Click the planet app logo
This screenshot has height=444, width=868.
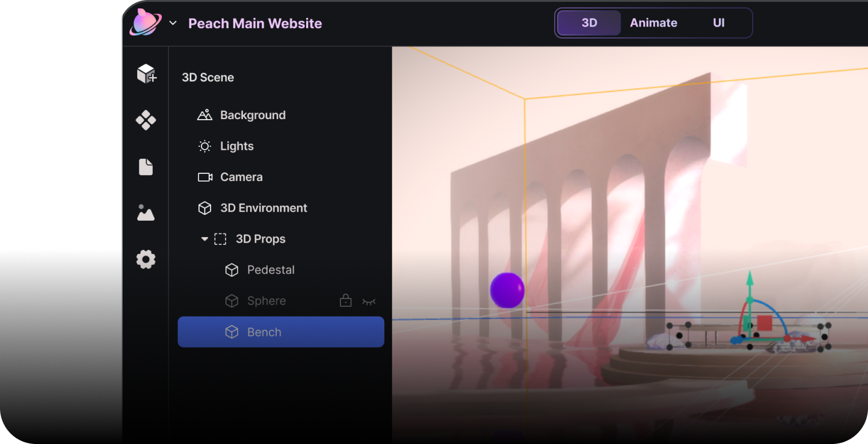[145, 23]
